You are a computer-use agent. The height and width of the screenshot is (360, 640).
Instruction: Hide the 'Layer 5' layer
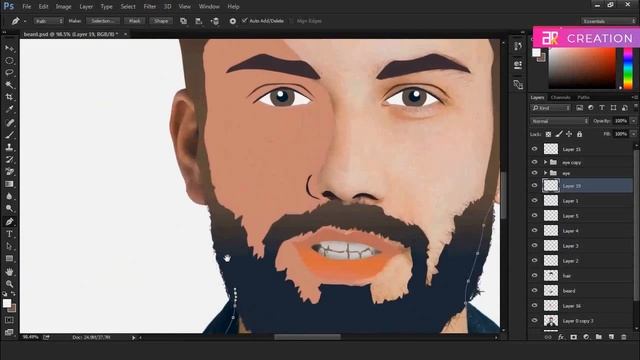click(534, 216)
